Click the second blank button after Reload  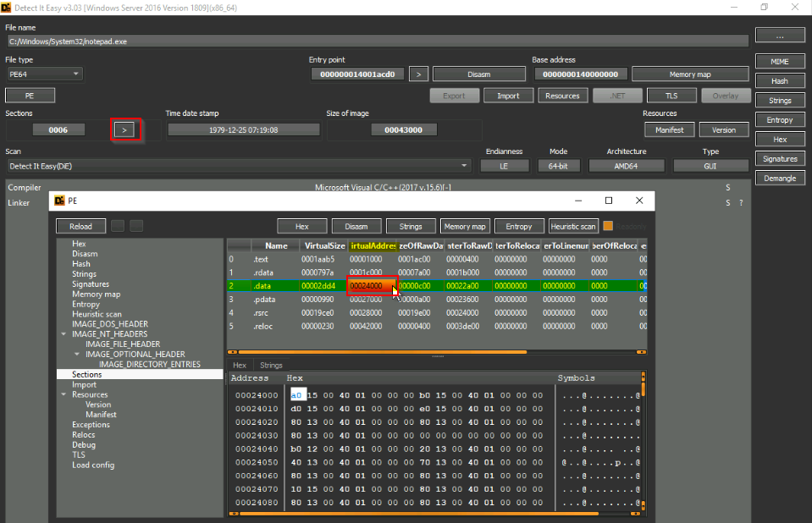pos(136,226)
